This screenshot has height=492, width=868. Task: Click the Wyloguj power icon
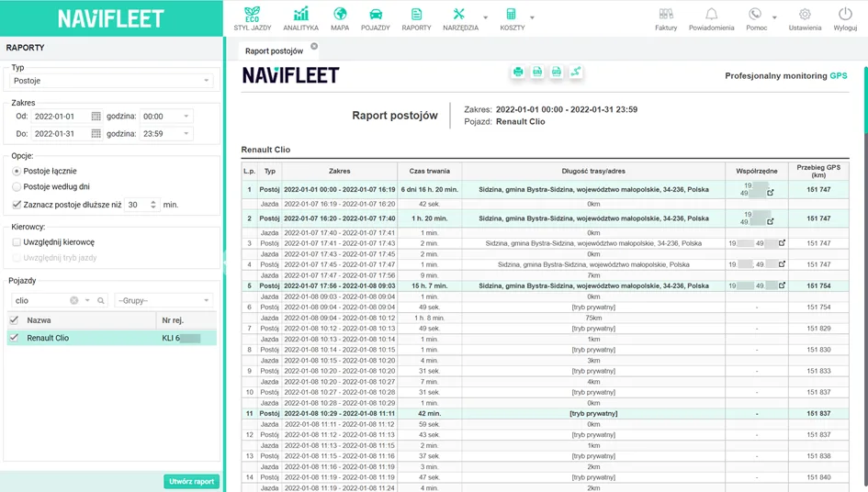pos(845,18)
